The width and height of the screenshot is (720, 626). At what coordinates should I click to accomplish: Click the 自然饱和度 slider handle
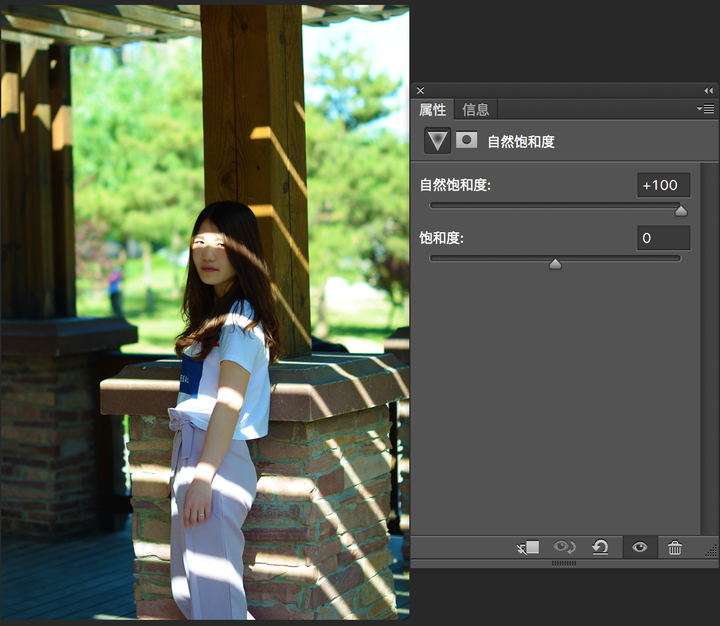(x=681, y=211)
